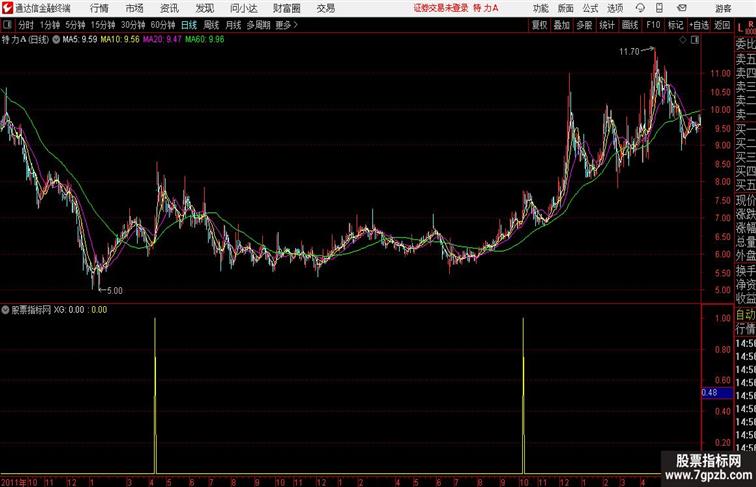Open the customer service headset icon
756x487 pixels.
(640, 8)
